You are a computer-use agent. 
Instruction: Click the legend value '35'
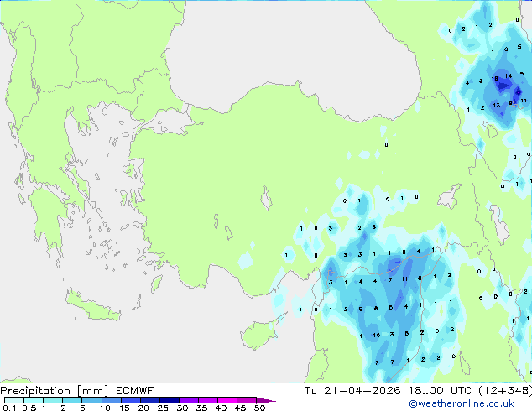pyautogui.click(x=201, y=408)
